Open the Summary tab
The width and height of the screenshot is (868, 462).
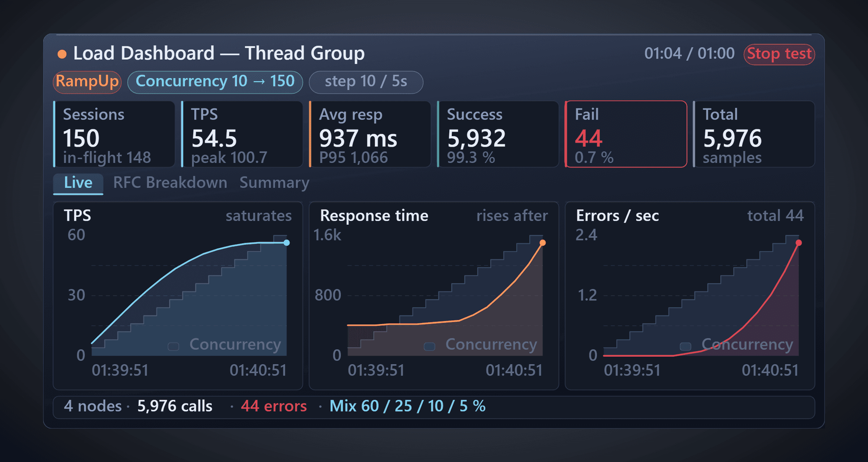click(274, 183)
